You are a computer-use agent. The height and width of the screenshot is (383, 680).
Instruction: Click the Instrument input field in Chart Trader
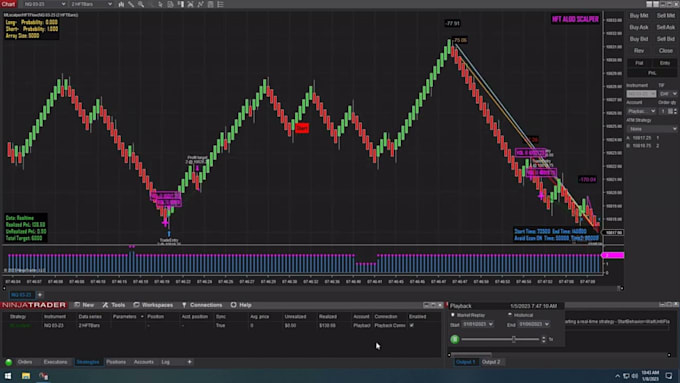pos(641,94)
